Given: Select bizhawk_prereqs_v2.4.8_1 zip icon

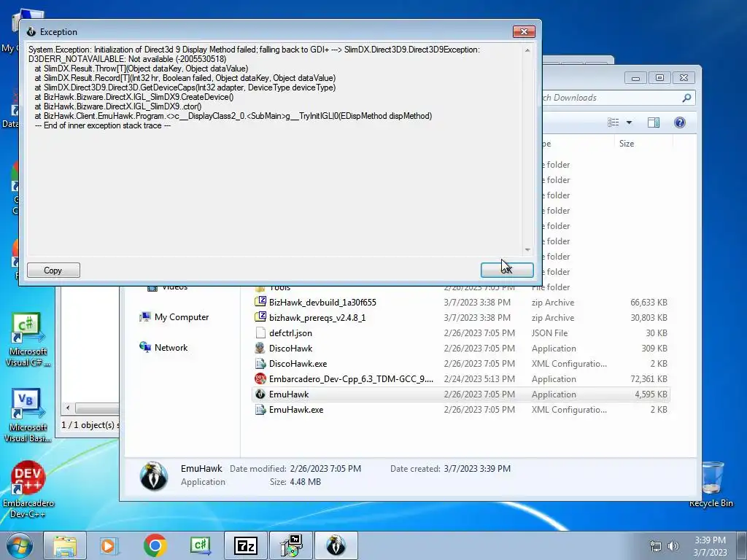Looking at the screenshot, I should pos(260,317).
